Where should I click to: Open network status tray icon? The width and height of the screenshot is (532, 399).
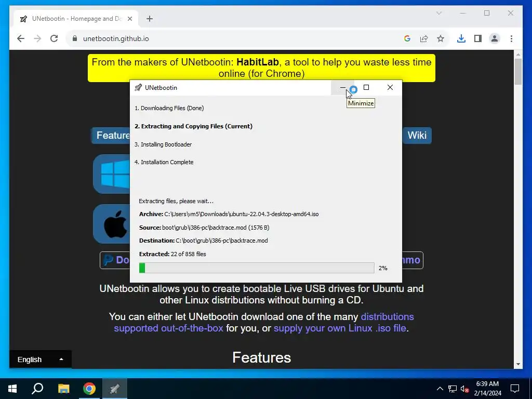[x=453, y=389]
